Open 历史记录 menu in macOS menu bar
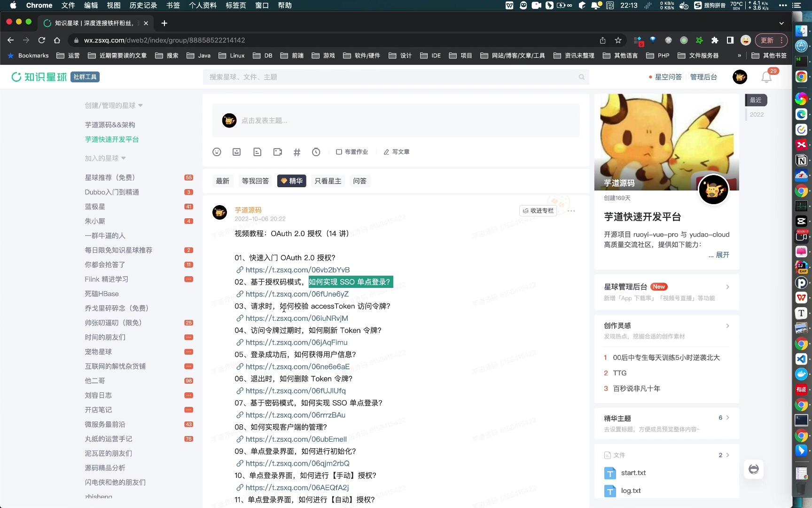 tap(143, 6)
